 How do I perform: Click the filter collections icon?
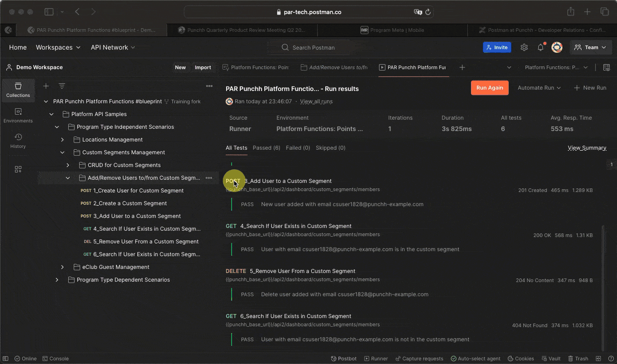coord(62,86)
